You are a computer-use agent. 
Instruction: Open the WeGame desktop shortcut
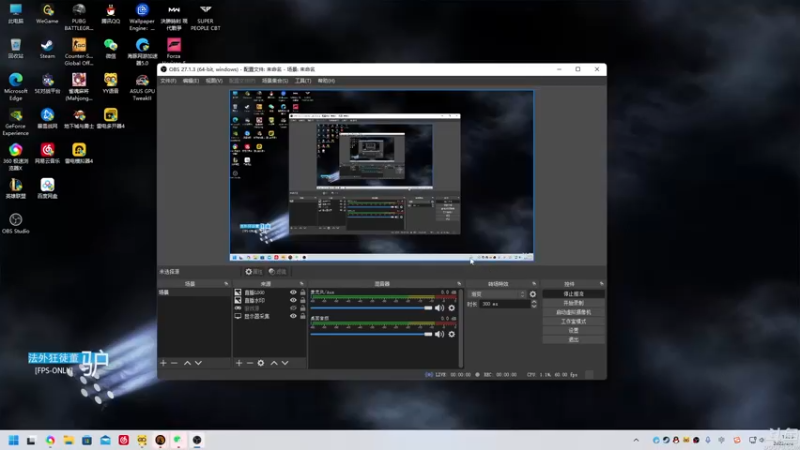[47, 14]
